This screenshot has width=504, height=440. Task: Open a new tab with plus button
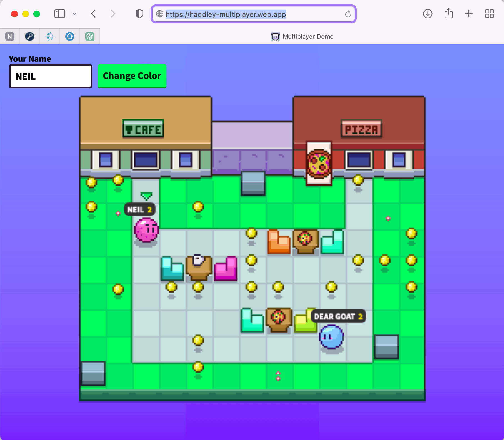(469, 14)
